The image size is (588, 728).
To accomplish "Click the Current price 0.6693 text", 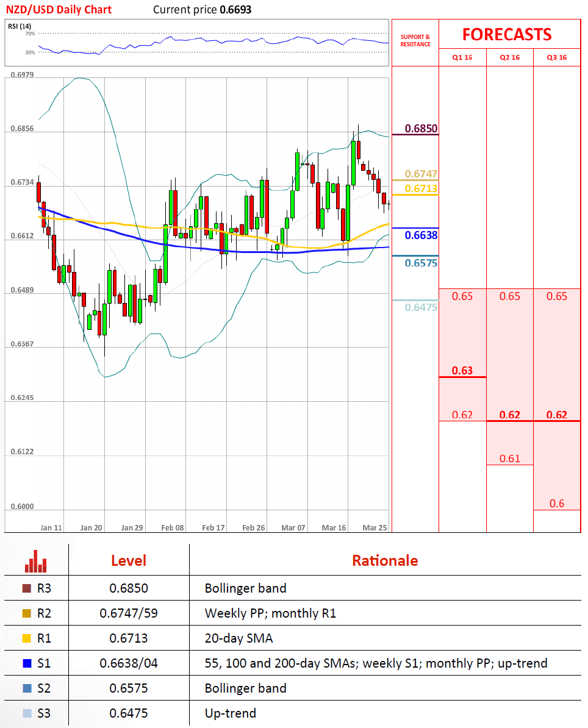I will click(x=203, y=10).
